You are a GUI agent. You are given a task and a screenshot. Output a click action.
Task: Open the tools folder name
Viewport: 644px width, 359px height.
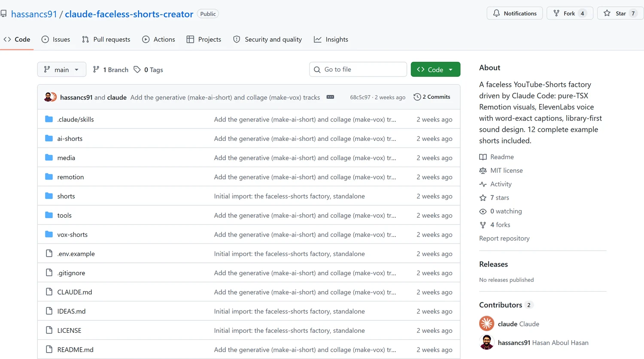(x=64, y=215)
